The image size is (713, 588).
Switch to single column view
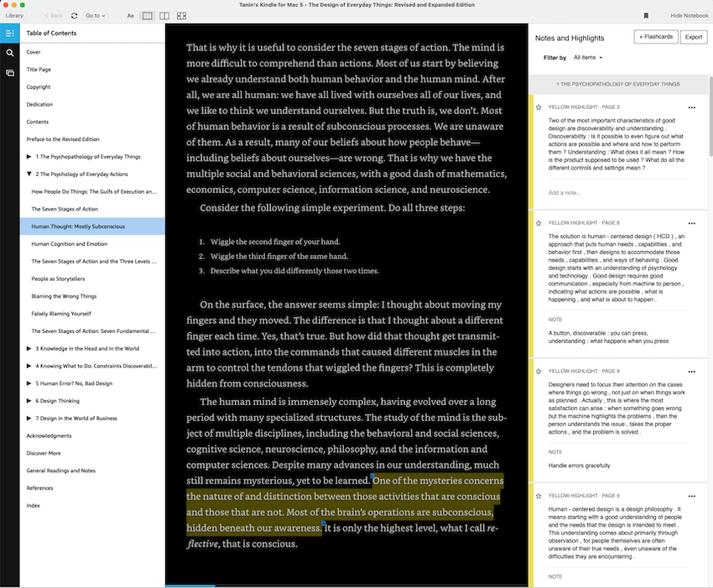pyautogui.click(x=148, y=15)
